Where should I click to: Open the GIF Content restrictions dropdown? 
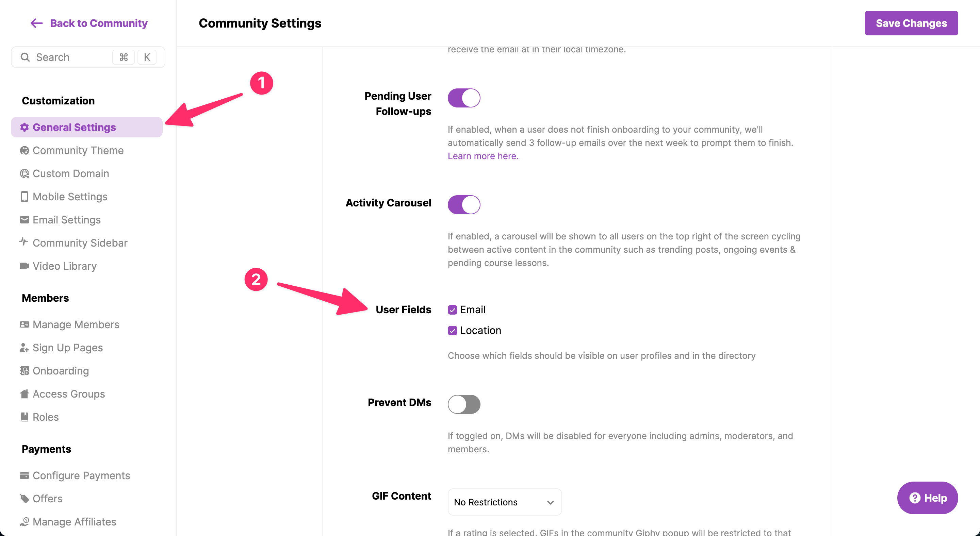coord(504,502)
